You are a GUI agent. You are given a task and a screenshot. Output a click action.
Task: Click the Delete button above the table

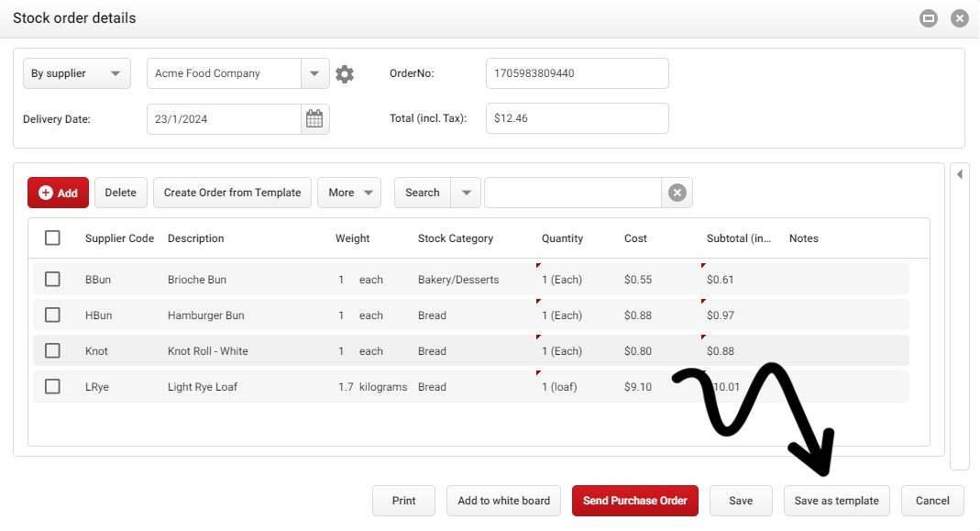[120, 193]
